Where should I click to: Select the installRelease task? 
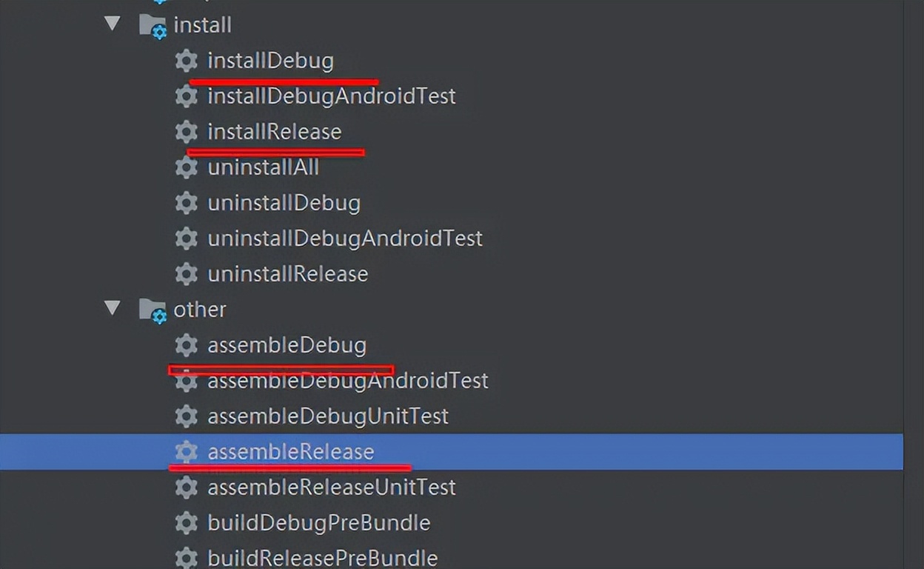[x=275, y=131]
